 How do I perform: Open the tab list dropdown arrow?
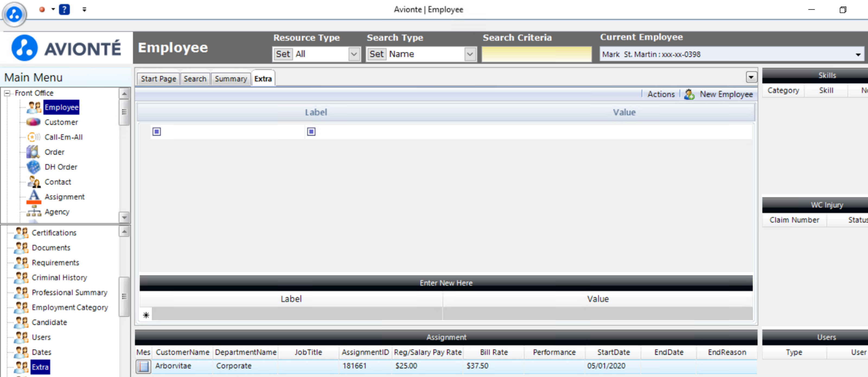[x=751, y=77]
